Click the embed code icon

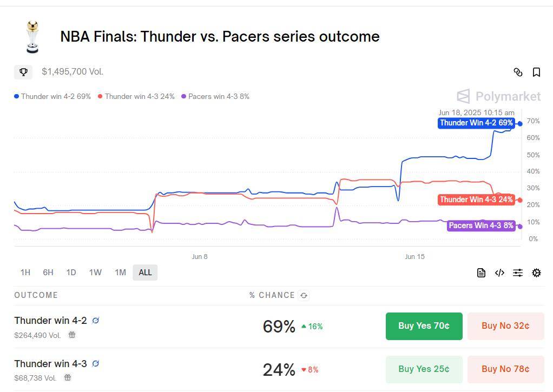tap(499, 273)
